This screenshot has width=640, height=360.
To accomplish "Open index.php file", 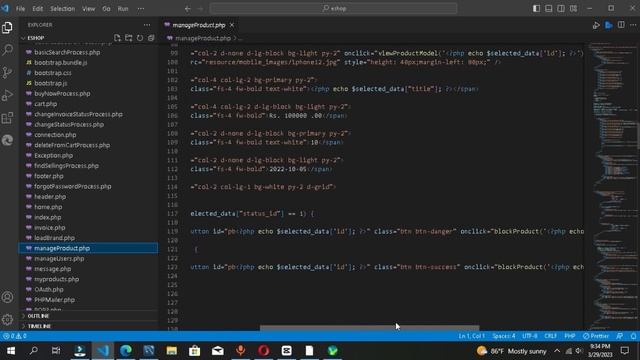I will click(x=48, y=217).
